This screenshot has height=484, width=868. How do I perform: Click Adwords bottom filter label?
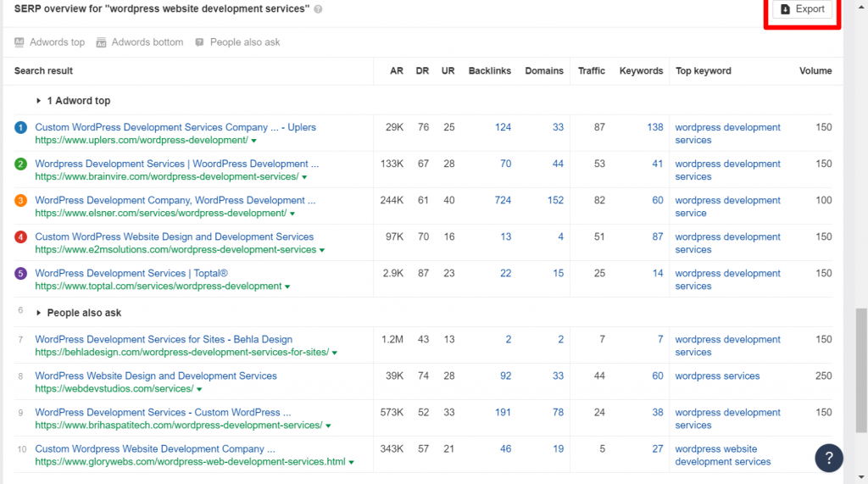(147, 42)
